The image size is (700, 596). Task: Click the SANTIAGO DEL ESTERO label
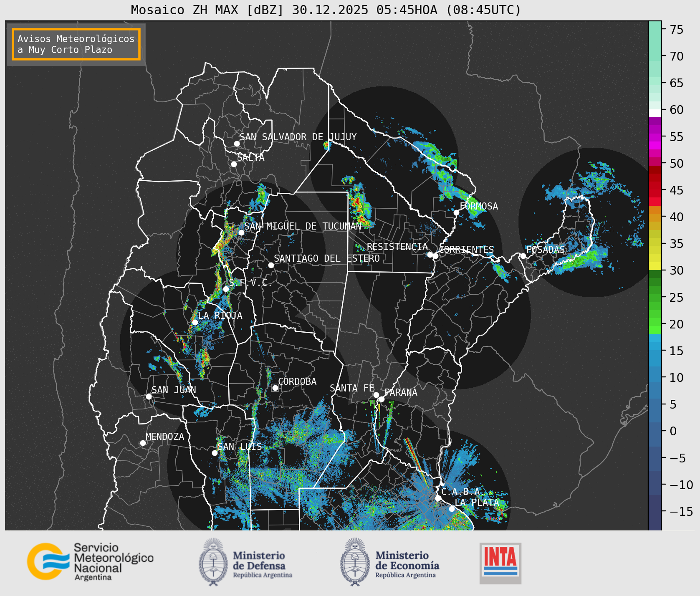point(327,258)
